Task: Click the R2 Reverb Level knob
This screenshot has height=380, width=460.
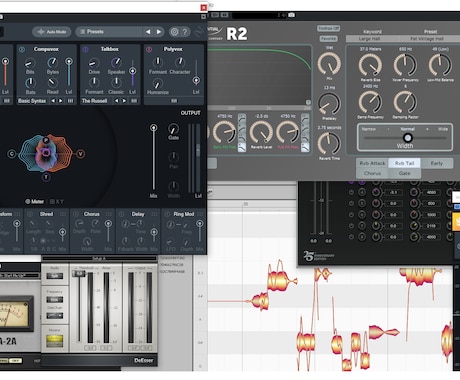Action: [261, 132]
